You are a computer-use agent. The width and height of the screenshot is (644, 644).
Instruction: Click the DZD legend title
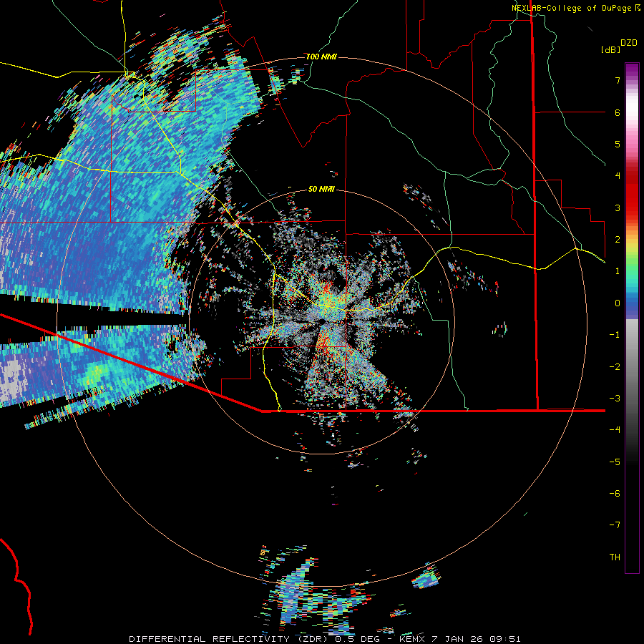629,43
